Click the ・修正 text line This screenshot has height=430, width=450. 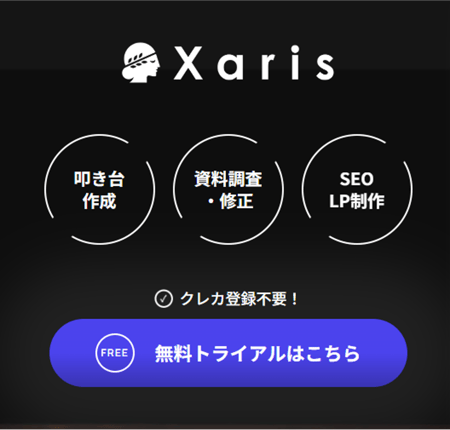tap(230, 201)
